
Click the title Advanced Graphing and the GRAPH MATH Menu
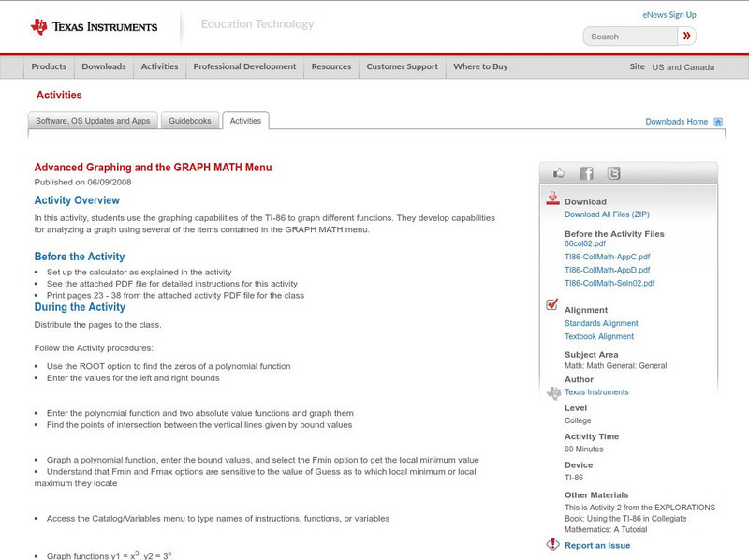153,168
